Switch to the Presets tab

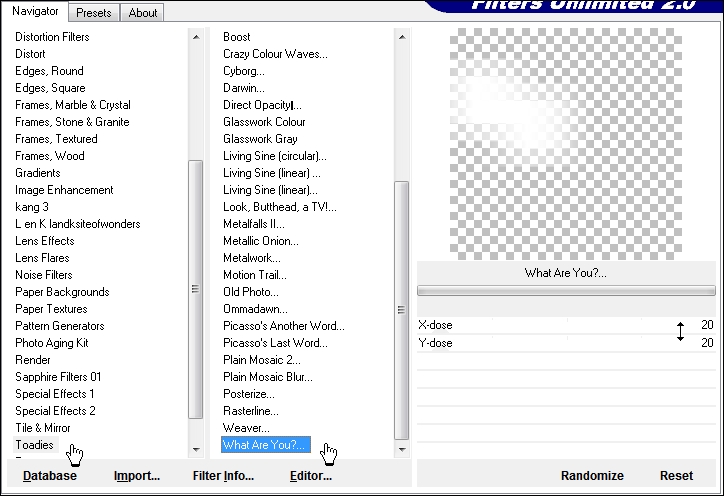pyautogui.click(x=94, y=13)
